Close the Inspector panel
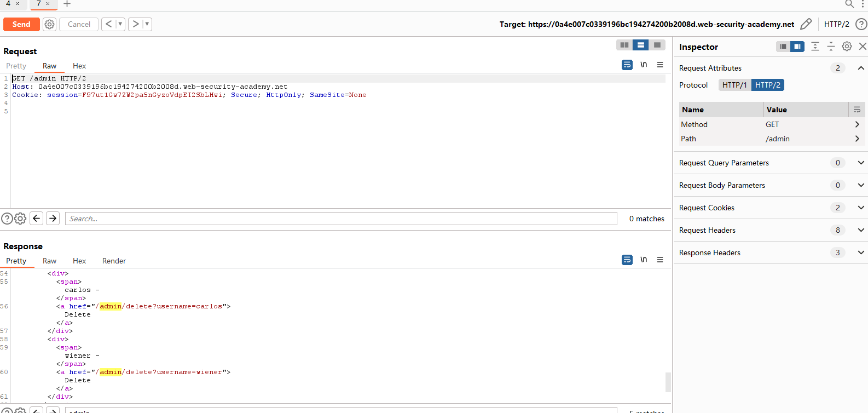This screenshot has height=413, width=868. [x=863, y=47]
